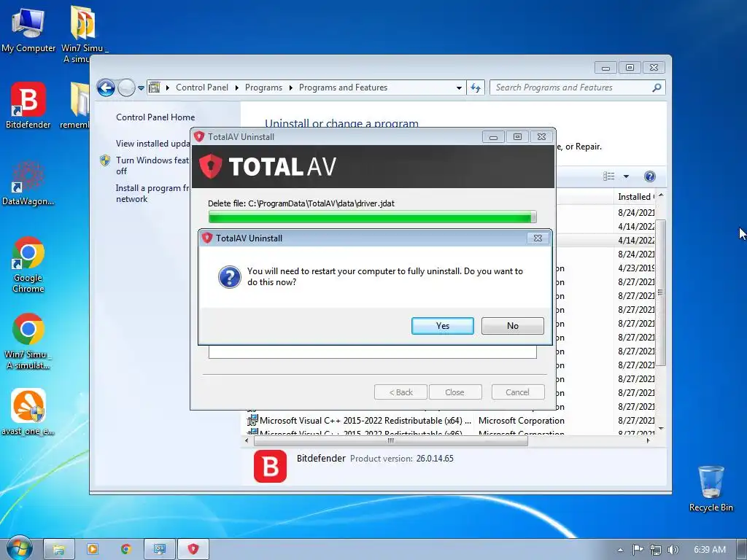Open Action Center flag icon

tap(638, 550)
